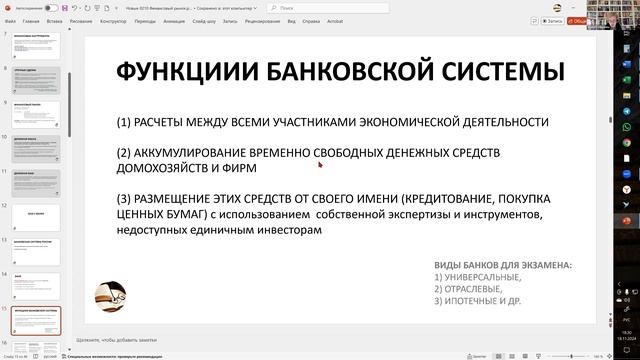Toggle the AutoSave switch in title bar
This screenshot has height=360, width=640.
pyautogui.click(x=51, y=8)
